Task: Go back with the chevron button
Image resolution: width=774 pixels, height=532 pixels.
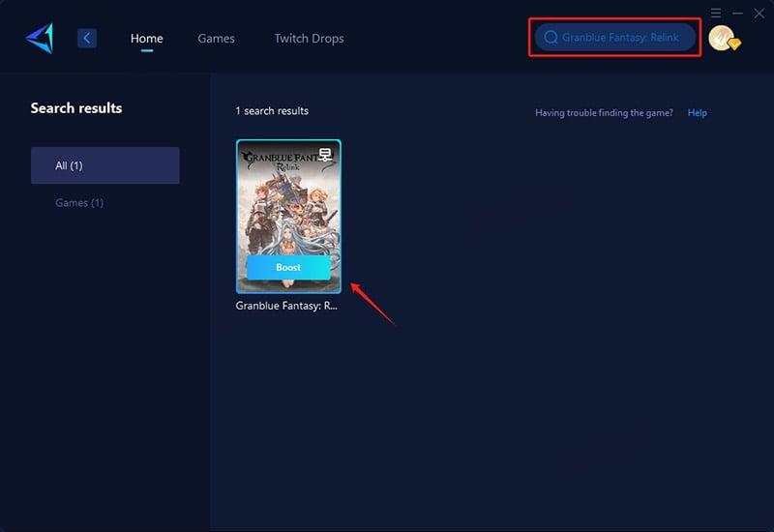Action: point(87,38)
